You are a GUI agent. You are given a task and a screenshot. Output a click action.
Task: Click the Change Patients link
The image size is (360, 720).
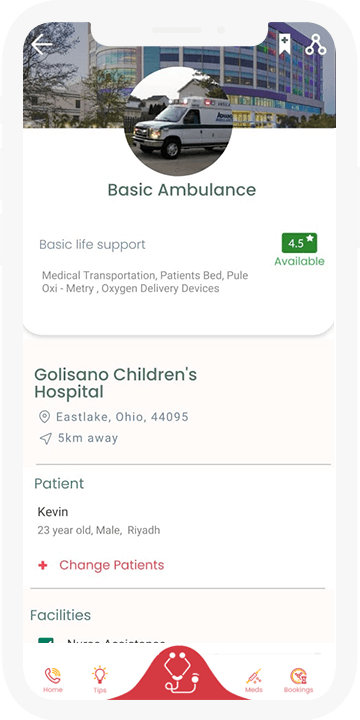[112, 565]
